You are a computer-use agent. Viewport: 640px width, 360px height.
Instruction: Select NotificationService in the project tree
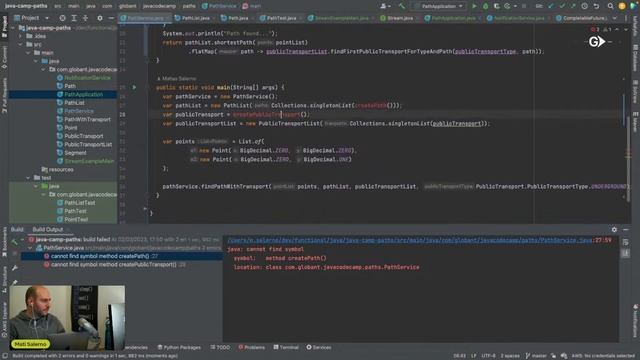point(87,78)
